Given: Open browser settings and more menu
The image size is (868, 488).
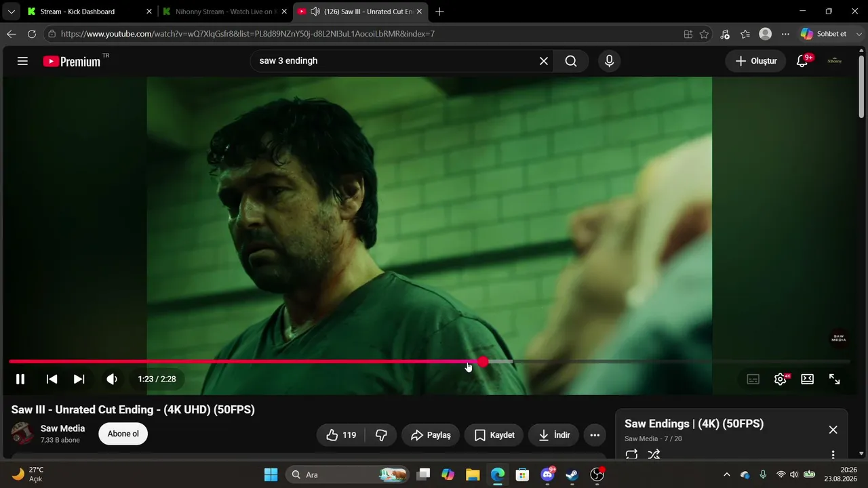Looking at the screenshot, I should point(785,34).
